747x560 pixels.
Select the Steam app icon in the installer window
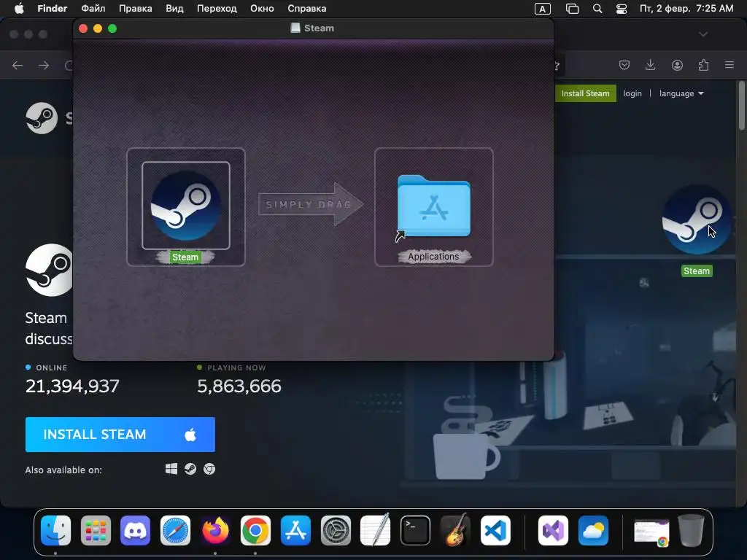coord(186,206)
